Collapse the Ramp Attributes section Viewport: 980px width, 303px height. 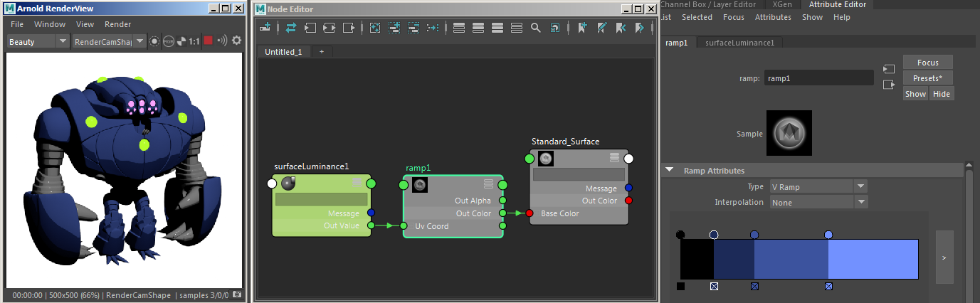pyautogui.click(x=670, y=171)
